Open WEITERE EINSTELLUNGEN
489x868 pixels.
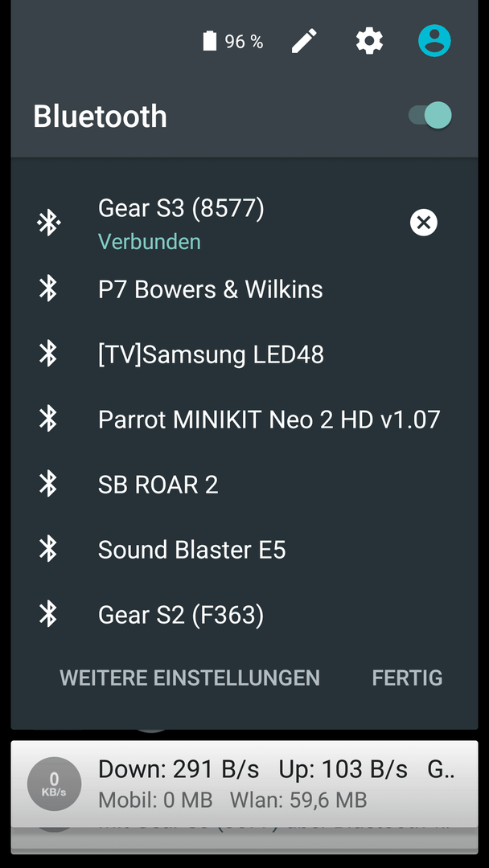(189, 678)
